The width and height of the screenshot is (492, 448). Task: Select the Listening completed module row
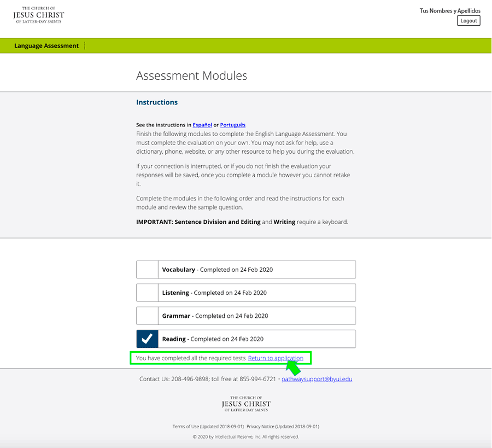[257, 292]
